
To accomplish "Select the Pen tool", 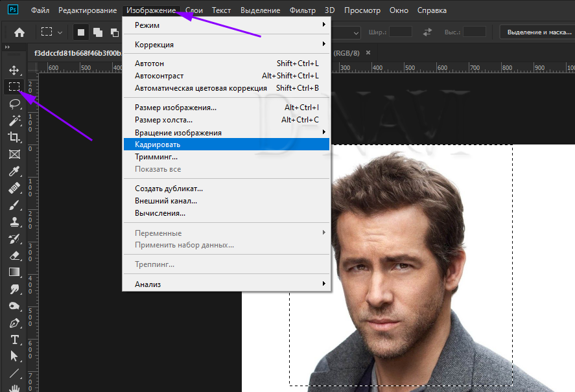I will (14, 323).
